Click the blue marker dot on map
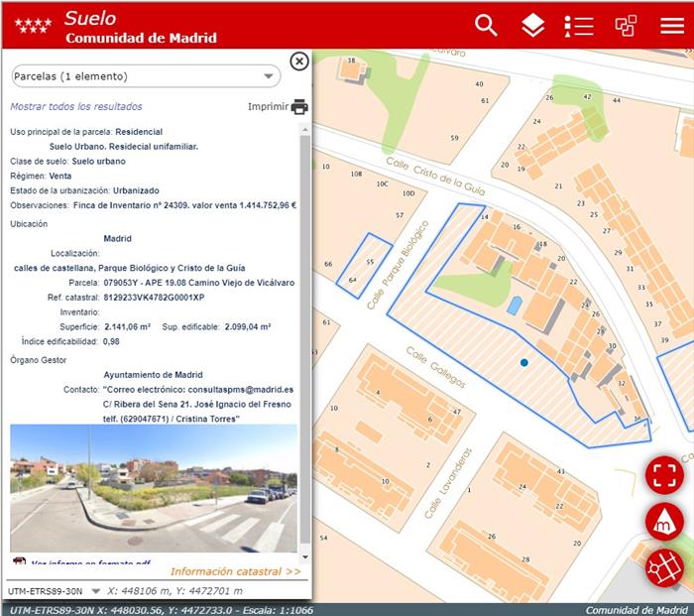 pos(523,364)
